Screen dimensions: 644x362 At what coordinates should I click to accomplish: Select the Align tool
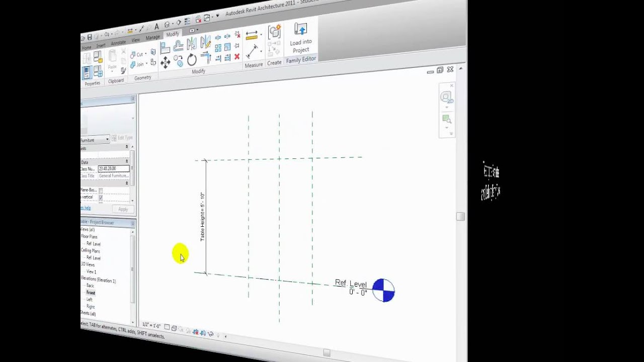click(165, 47)
